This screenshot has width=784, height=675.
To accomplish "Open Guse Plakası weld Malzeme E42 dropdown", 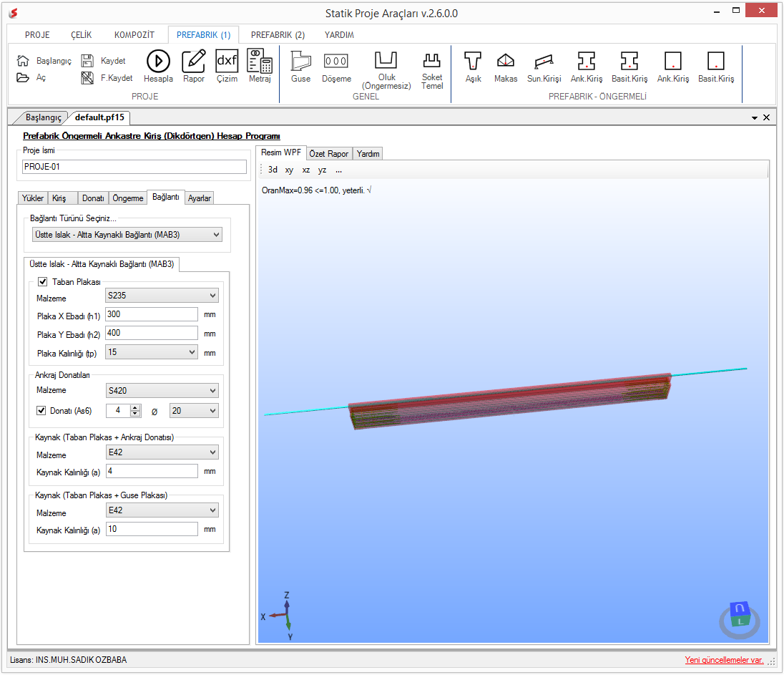I will tap(162, 510).
